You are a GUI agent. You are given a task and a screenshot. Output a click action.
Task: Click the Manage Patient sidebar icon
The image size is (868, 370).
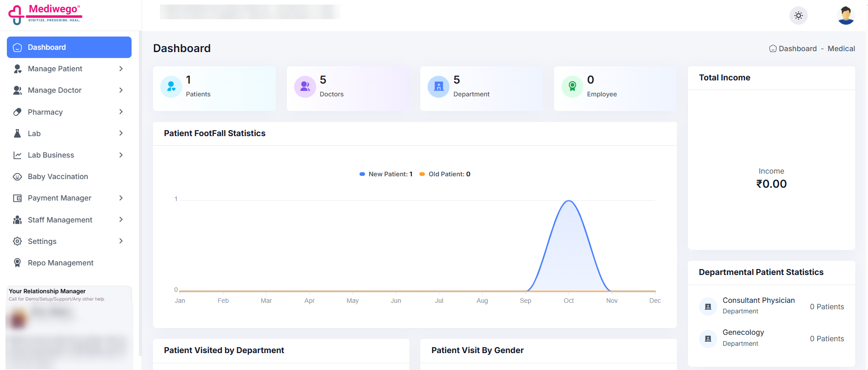[17, 69]
